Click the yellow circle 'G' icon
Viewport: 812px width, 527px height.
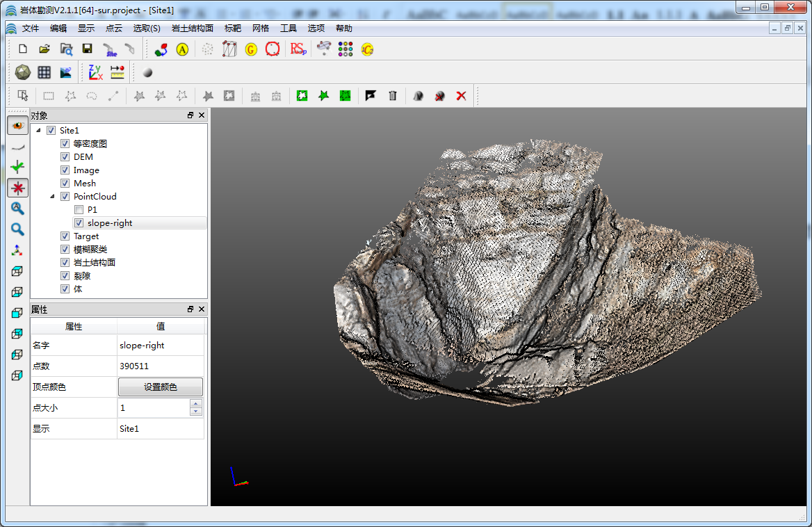point(251,49)
